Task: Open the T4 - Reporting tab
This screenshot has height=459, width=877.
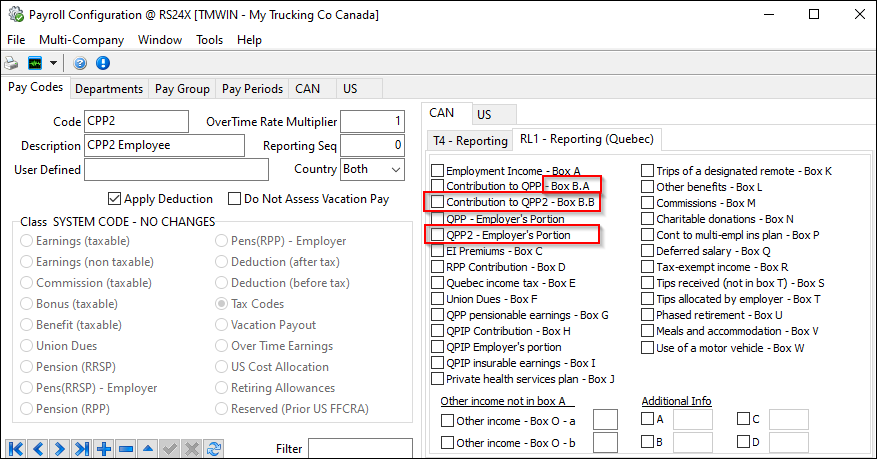Action: pyautogui.click(x=468, y=140)
